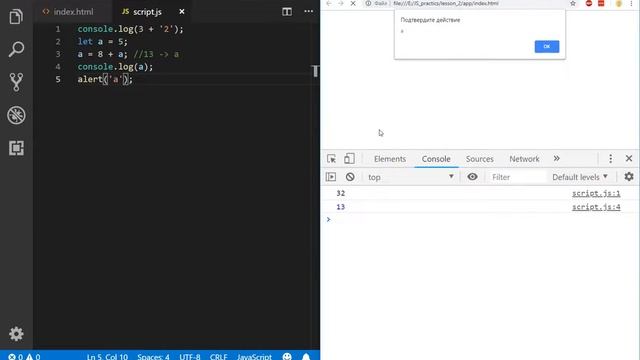Select the Console tab in DevTools

tap(436, 159)
